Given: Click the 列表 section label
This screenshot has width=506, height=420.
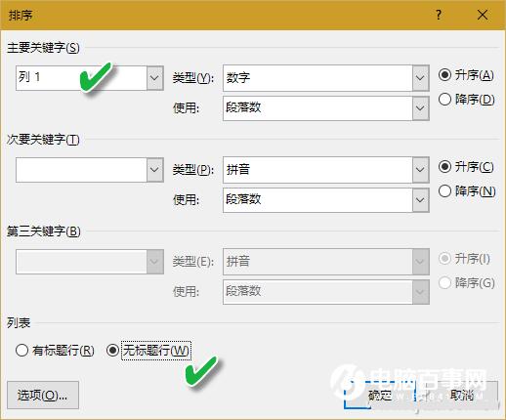Looking at the screenshot, I should [x=19, y=323].
